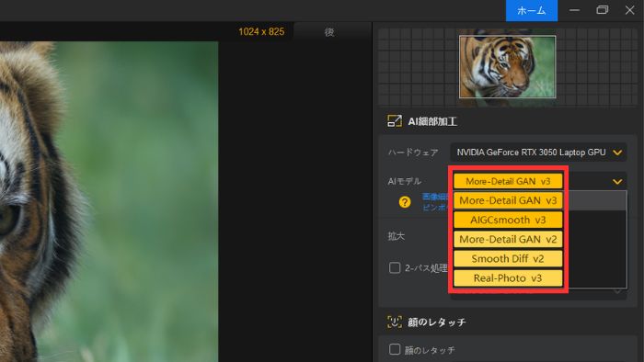Enable the 2-パス処理 checkbox
644x362 pixels.
pyautogui.click(x=395, y=267)
